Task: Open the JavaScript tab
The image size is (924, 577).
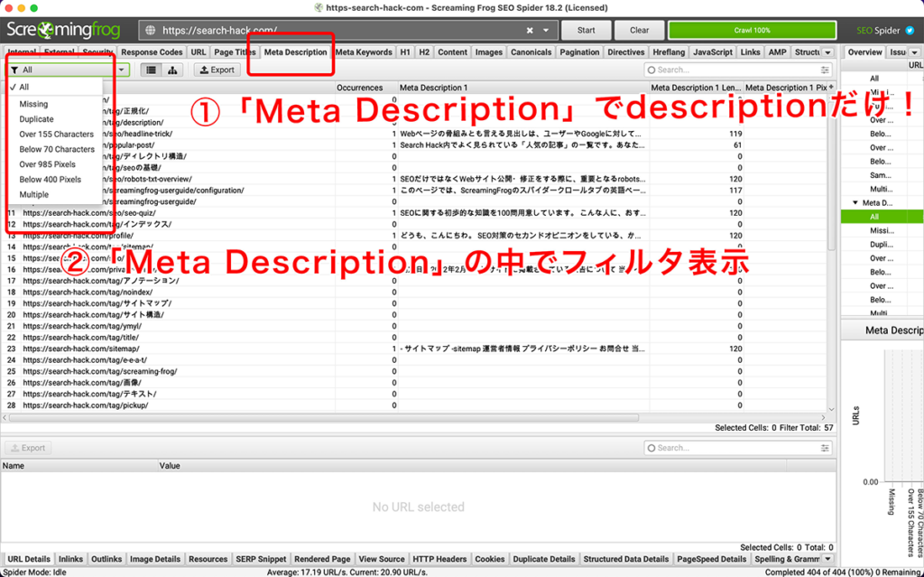Action: coord(713,51)
